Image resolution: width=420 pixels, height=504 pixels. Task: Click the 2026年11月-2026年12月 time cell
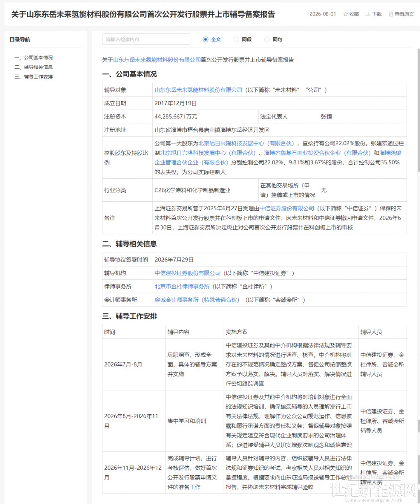click(133, 473)
